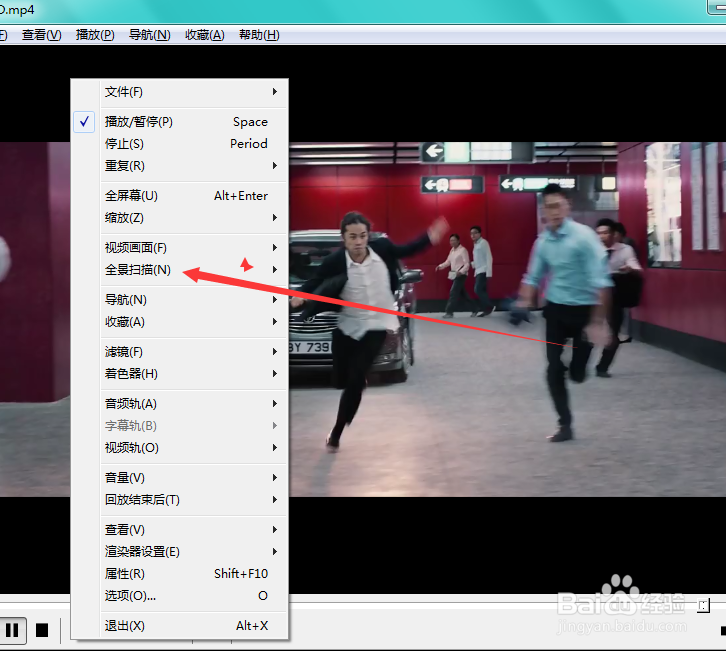The image size is (726, 651).
Task: Open the 音量(V) volume submenu
Action: pyautogui.click(x=180, y=477)
